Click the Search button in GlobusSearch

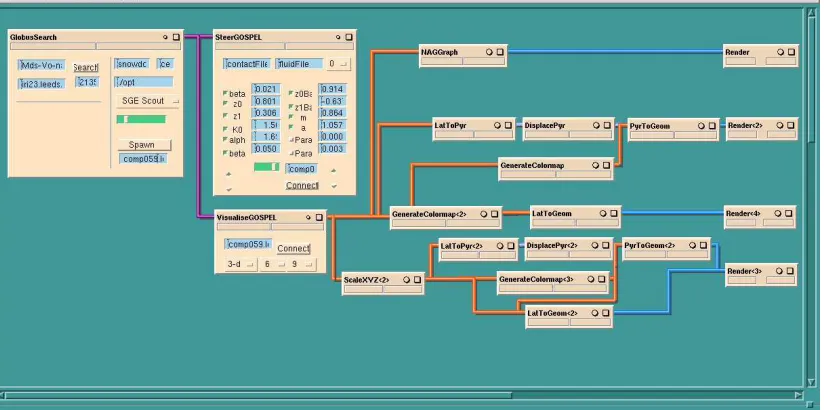point(85,67)
